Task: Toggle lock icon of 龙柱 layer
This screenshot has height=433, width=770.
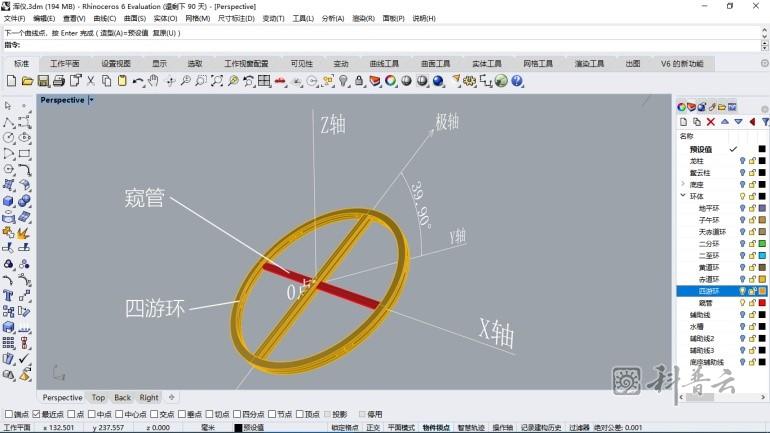Action: [752, 161]
